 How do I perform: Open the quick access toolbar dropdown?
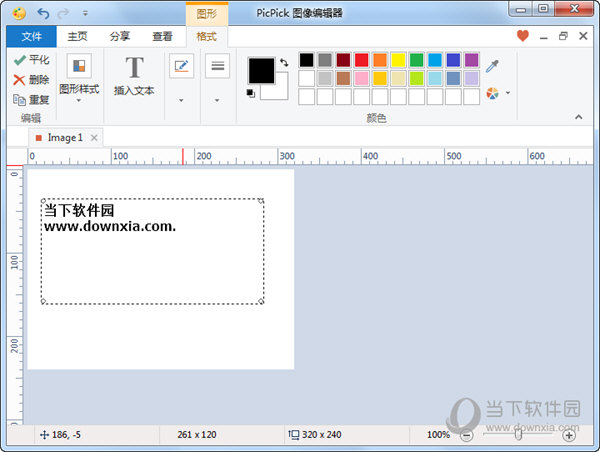coord(85,13)
